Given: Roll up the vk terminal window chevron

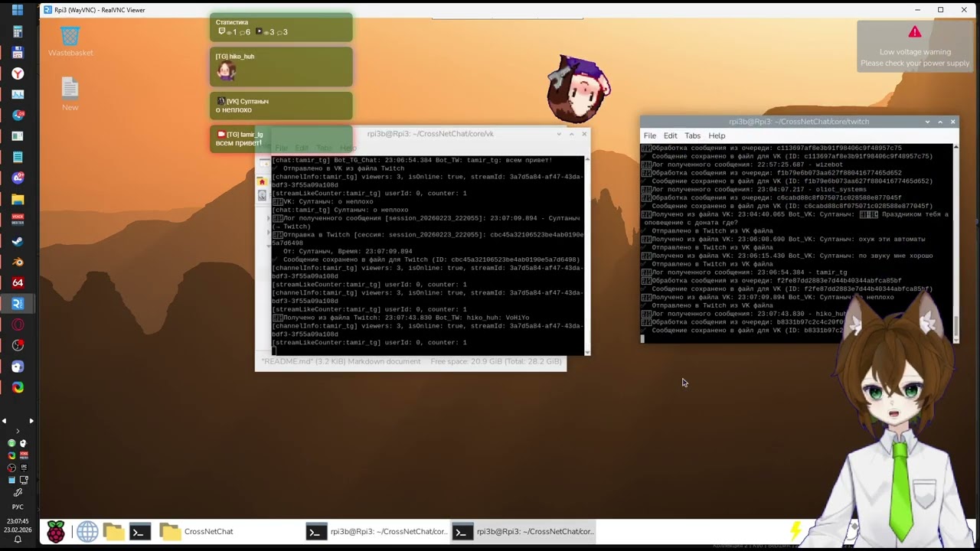Looking at the screenshot, I should 559,134.
